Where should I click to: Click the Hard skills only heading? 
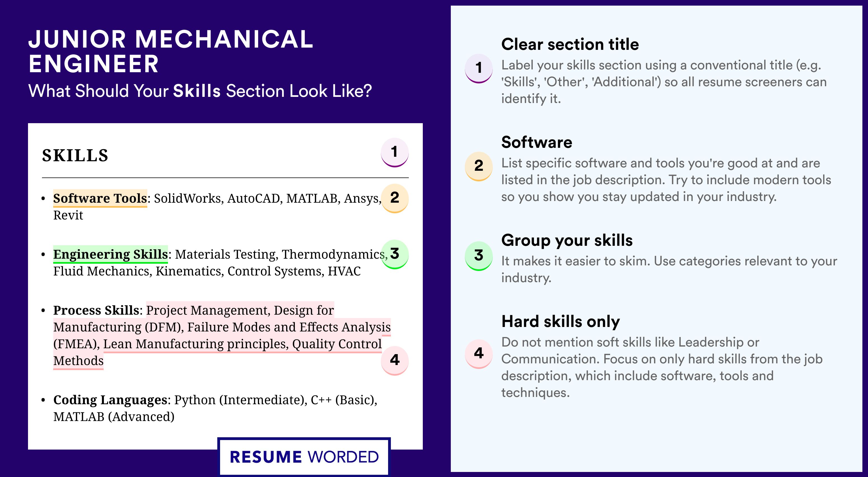560,321
